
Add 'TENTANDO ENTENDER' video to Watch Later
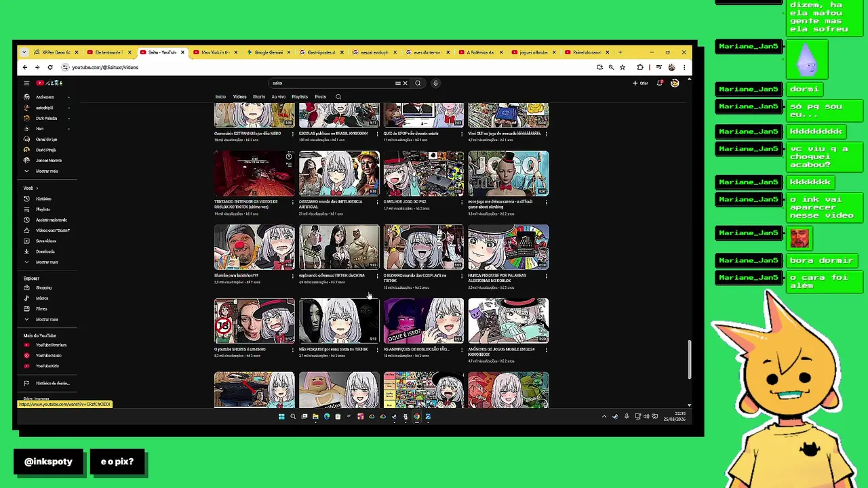pos(289,157)
